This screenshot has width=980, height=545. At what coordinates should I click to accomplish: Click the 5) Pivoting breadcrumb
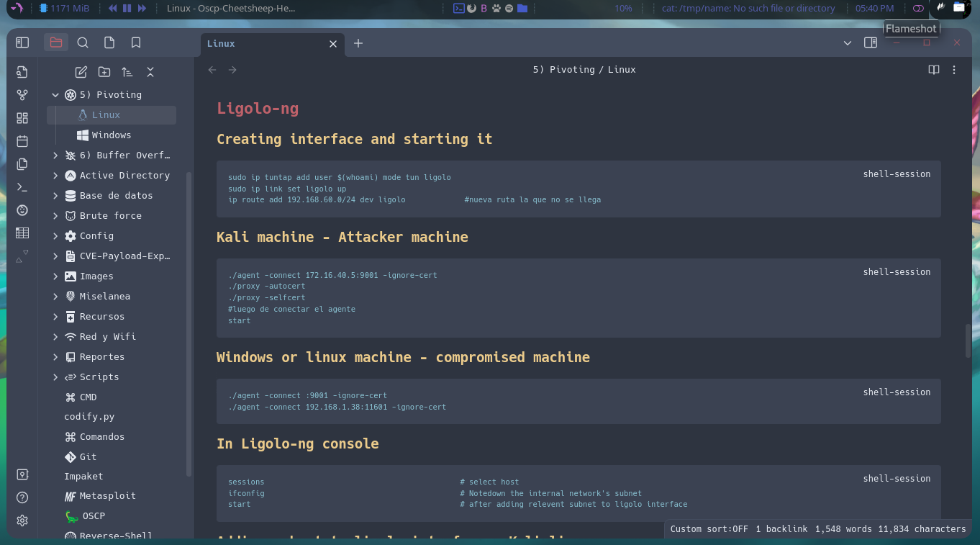click(563, 70)
